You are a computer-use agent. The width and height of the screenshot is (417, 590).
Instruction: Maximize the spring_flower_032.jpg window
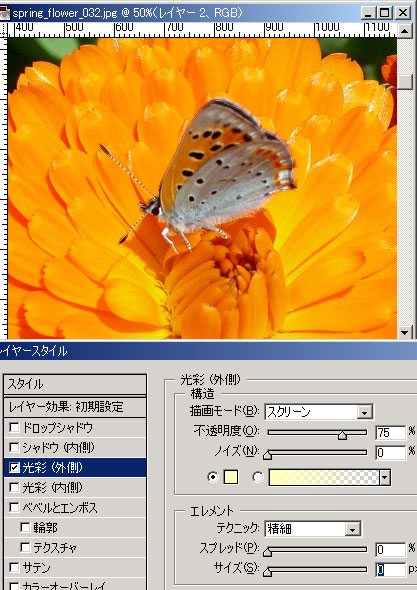coord(385,13)
